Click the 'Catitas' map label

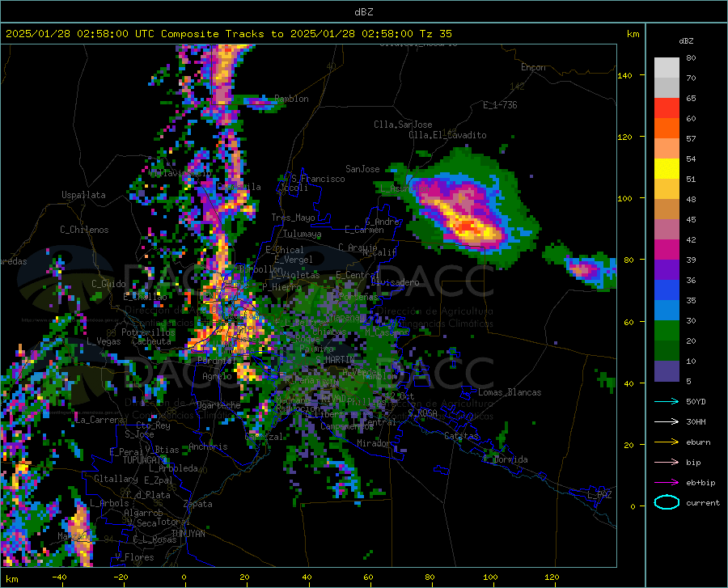pos(461,436)
